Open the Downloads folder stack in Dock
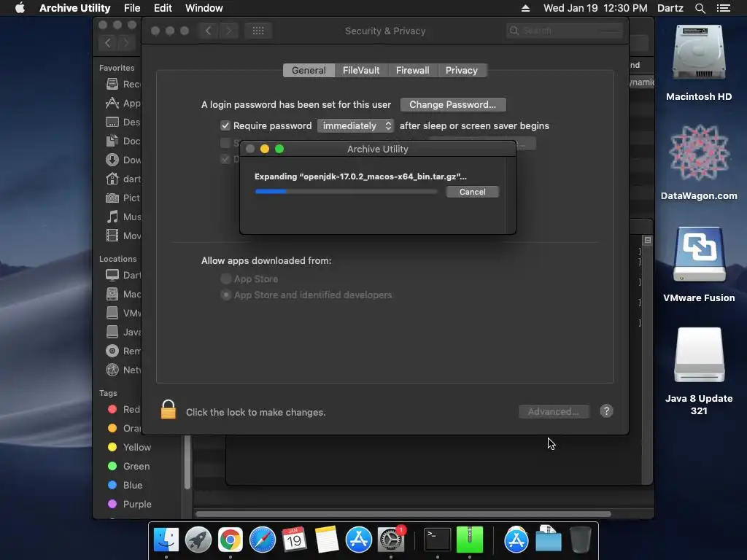This screenshot has width=747, height=560. click(549, 540)
